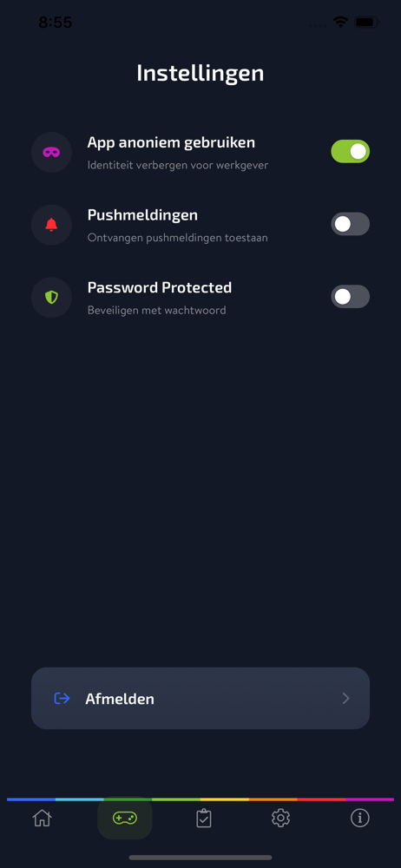The image size is (401, 868).
Task: Click the Password Protected setting title
Action: (x=160, y=287)
